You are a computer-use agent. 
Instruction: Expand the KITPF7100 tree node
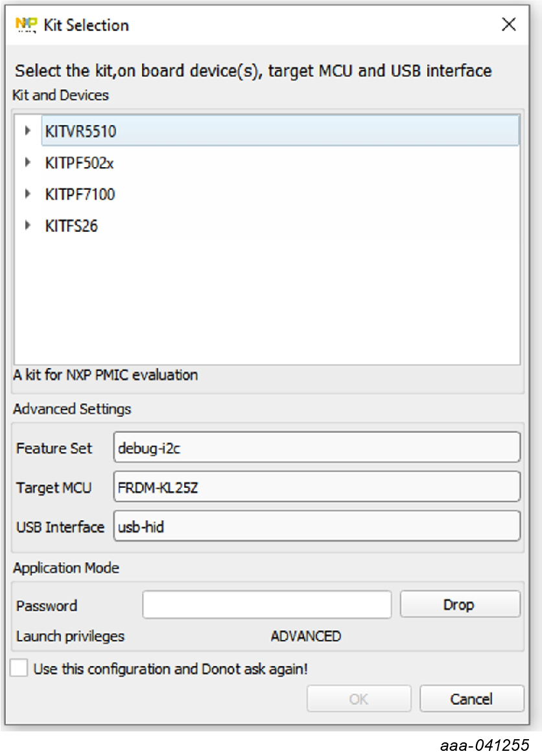28,194
